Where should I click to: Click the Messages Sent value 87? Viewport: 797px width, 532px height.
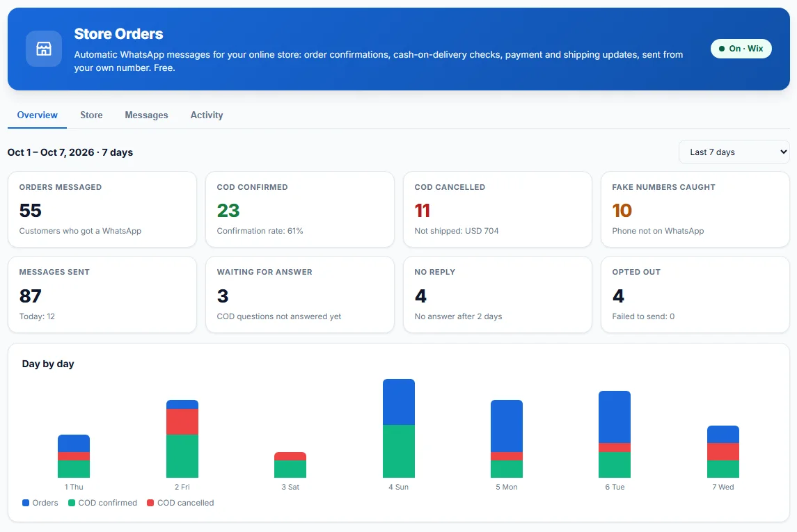[x=31, y=296]
